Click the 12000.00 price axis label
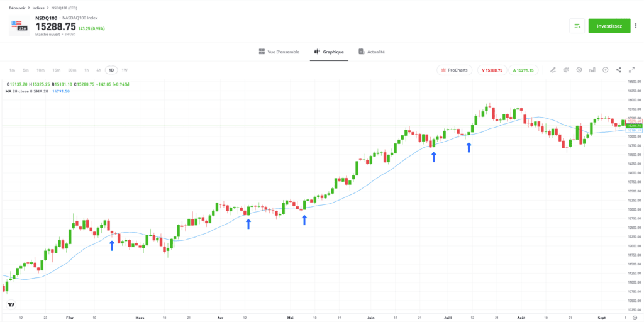The width and height of the screenshot is (644, 322). tap(634, 246)
